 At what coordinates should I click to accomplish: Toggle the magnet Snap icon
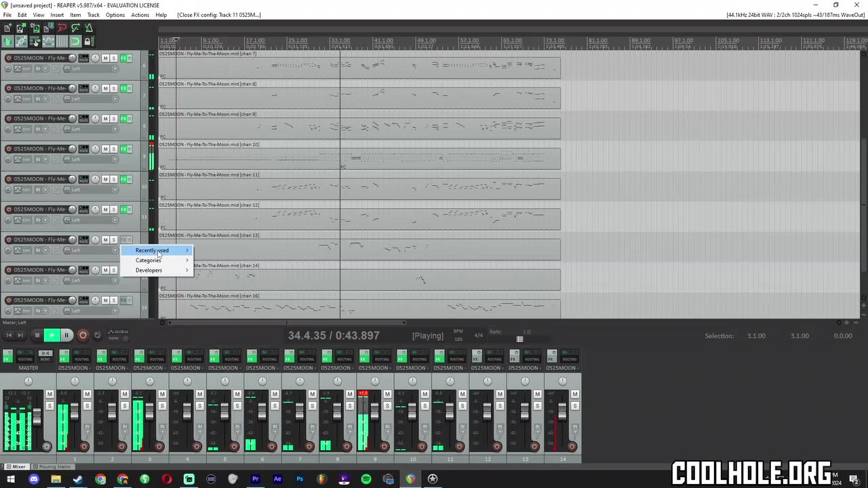tap(75, 41)
